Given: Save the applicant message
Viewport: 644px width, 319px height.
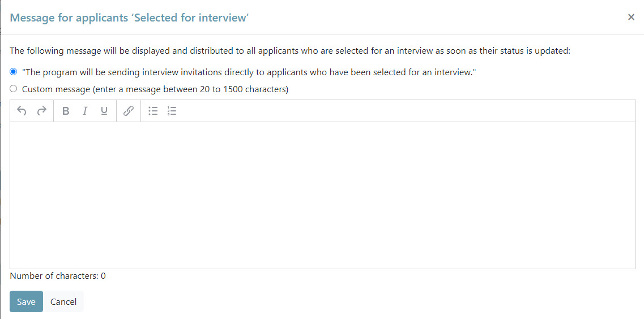Looking at the screenshot, I should (x=26, y=301).
